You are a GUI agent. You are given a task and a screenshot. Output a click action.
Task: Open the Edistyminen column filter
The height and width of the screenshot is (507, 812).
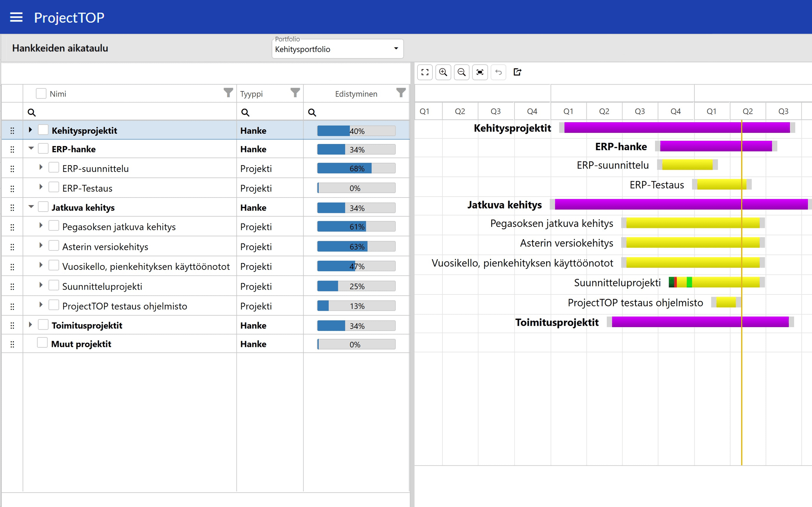[401, 93]
